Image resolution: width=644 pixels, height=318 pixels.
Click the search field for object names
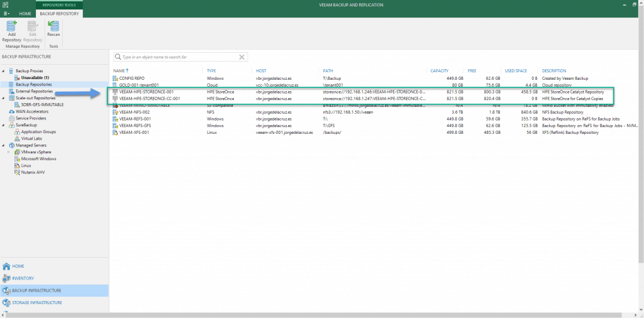click(x=180, y=57)
